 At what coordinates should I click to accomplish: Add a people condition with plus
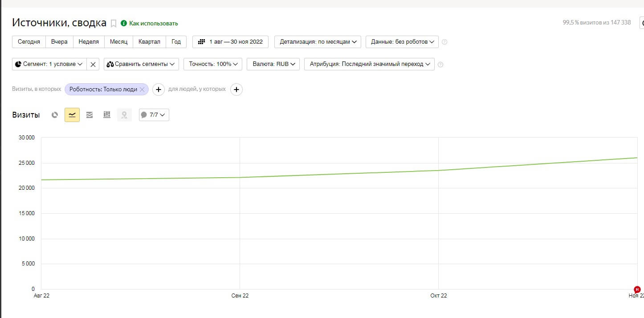click(x=236, y=90)
